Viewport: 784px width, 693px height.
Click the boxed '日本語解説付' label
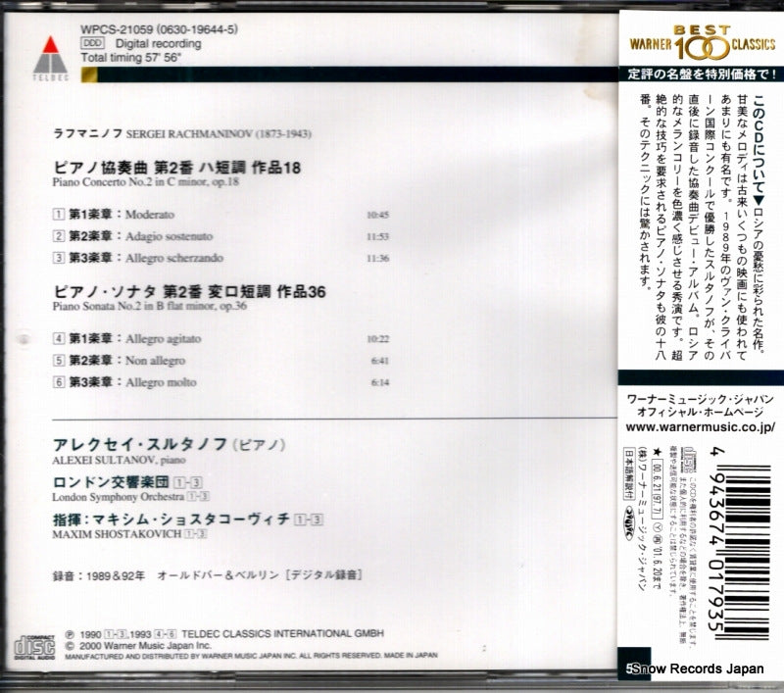tap(628, 473)
